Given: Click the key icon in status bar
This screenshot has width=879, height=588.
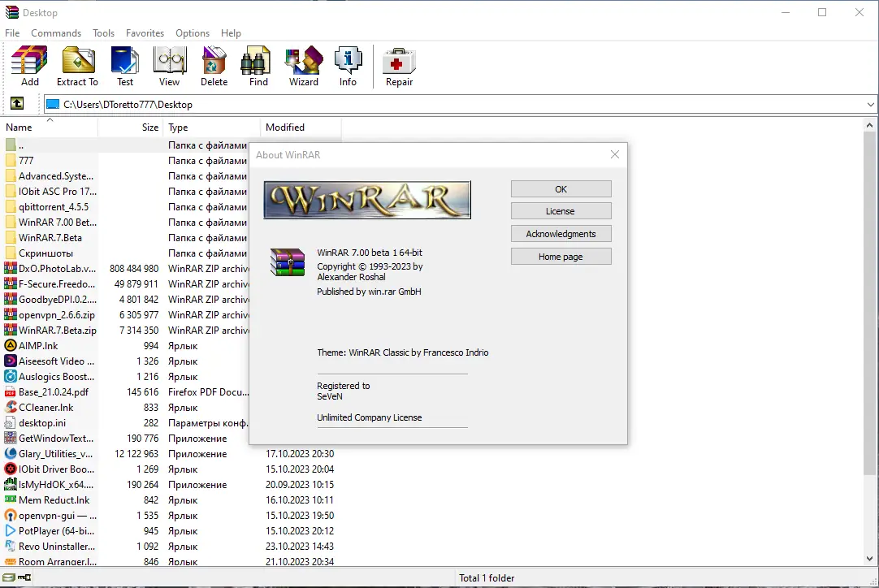Looking at the screenshot, I should 24,577.
